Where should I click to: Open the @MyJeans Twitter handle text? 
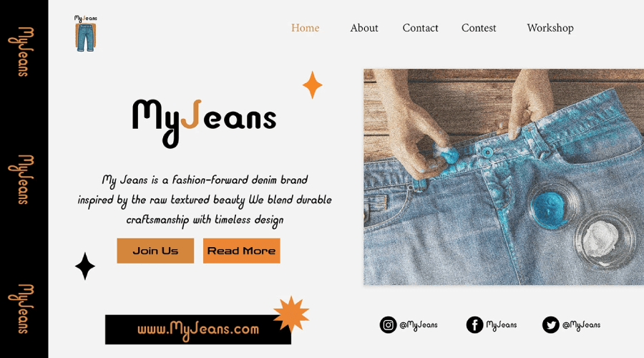(x=581, y=325)
